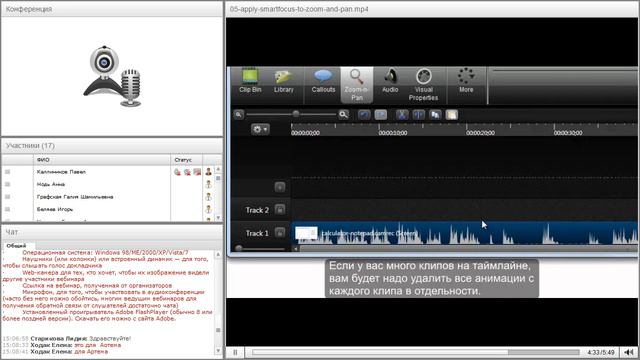This screenshot has height=360, width=640.
Task: Click timeline zoom out magnifier
Action: [x=238, y=115]
